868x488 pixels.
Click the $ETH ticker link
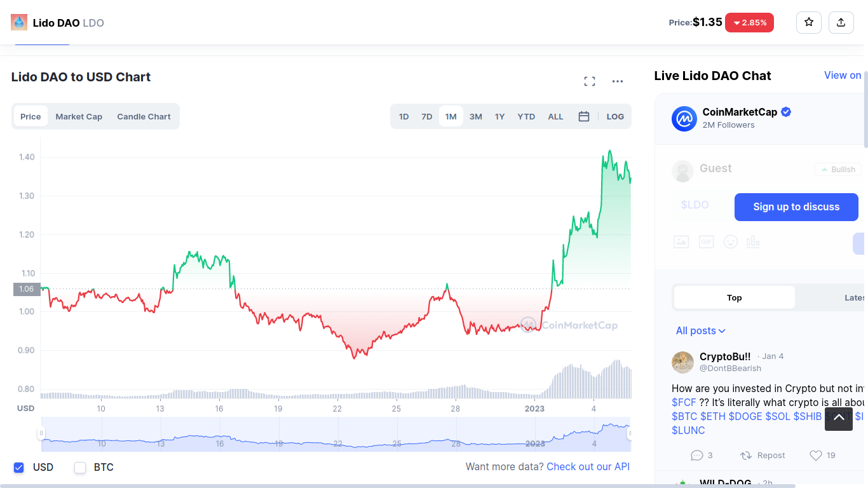point(713,416)
